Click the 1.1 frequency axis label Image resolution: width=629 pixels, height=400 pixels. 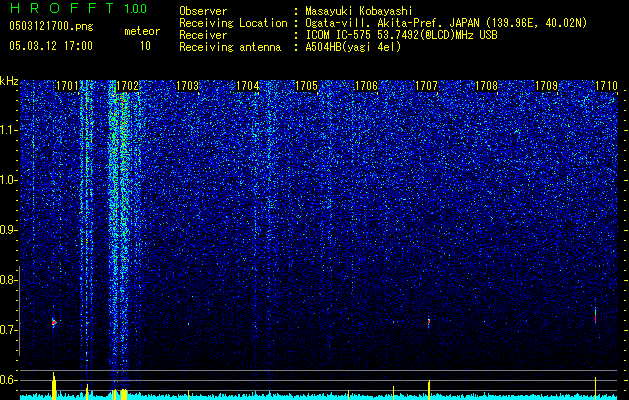[x=8, y=130]
